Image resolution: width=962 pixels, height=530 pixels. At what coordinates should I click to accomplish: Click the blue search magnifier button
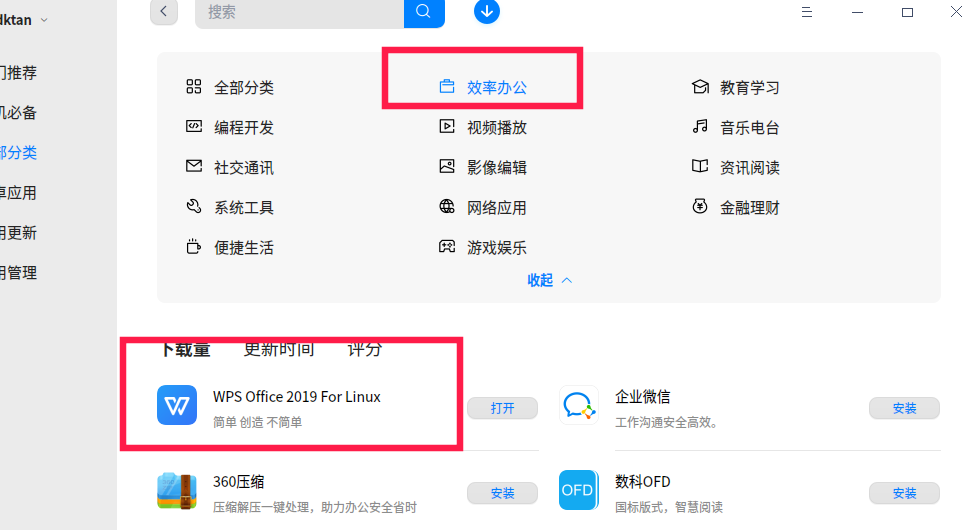coord(423,12)
